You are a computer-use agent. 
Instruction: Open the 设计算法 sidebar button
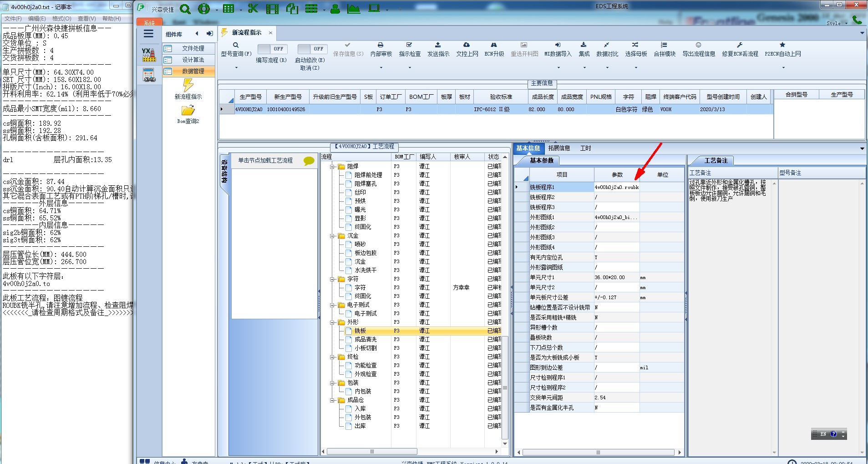point(188,60)
